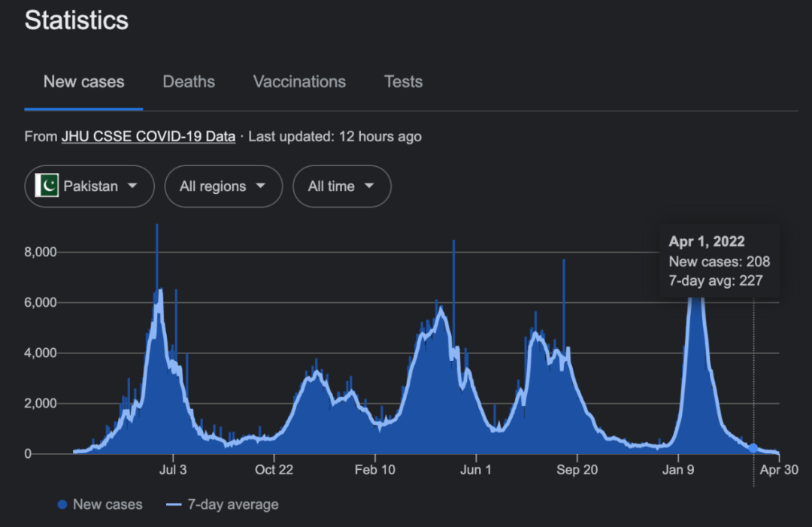Click the Jan 9 axis date label
The height and width of the screenshot is (527, 812).
(x=678, y=471)
